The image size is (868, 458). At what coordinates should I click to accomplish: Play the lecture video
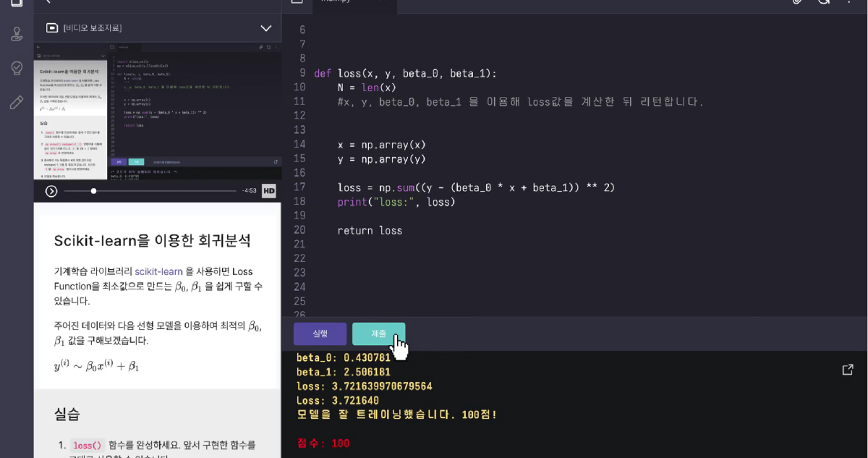[x=51, y=191]
